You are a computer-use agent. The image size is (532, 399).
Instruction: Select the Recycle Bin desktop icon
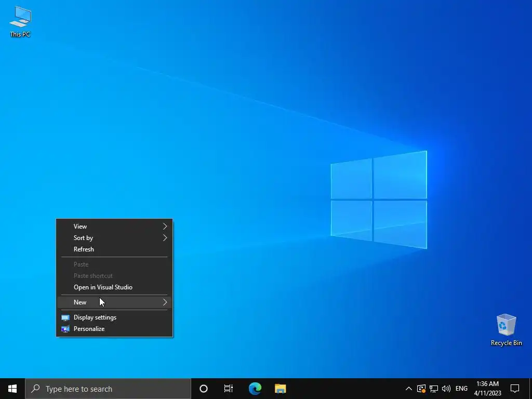(x=506, y=330)
